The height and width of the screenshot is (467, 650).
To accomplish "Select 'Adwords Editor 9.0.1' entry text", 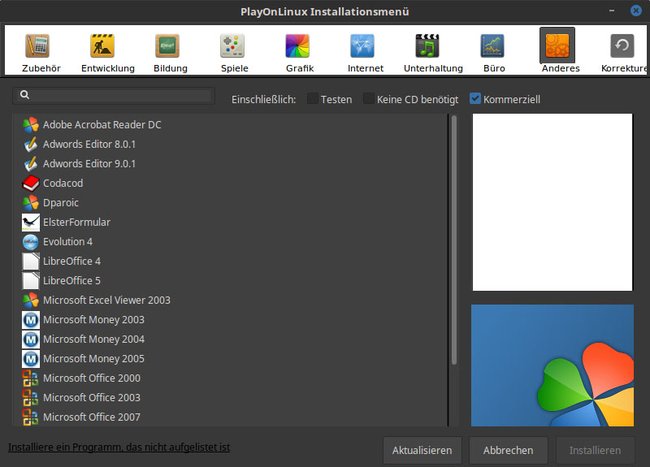I will 89,164.
